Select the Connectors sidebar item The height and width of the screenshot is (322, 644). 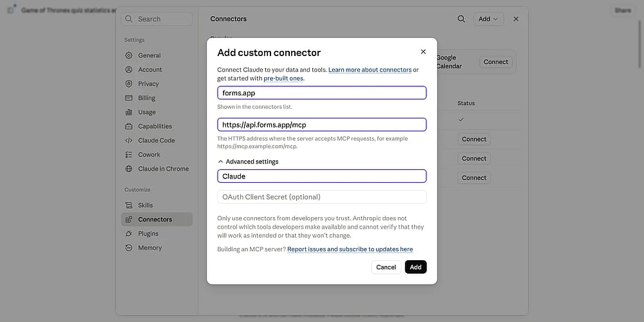[157, 220]
